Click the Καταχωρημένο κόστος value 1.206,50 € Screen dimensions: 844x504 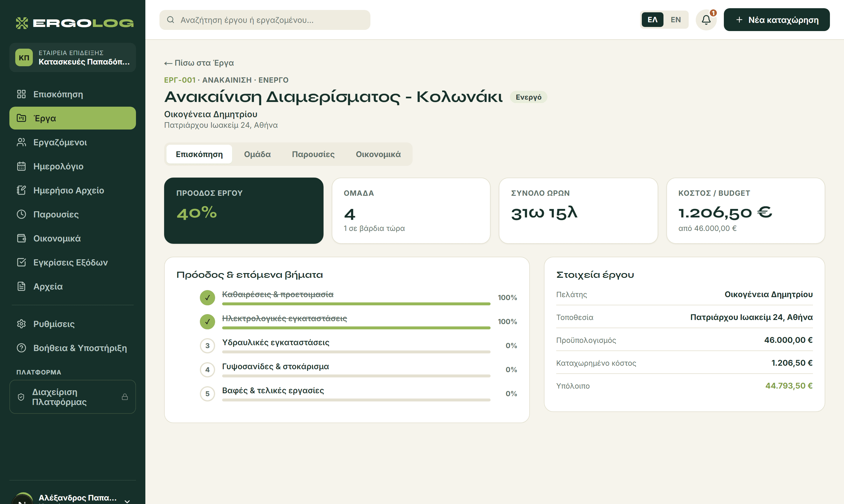(x=792, y=363)
